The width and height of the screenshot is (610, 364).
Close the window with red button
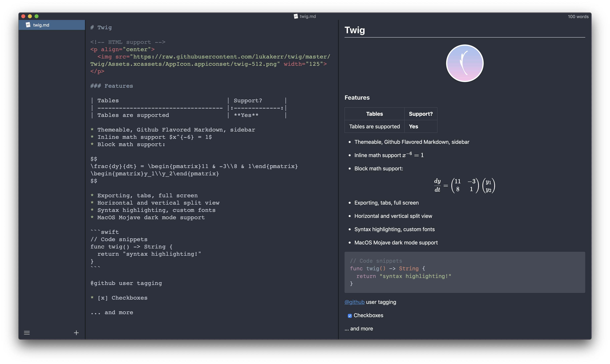tap(23, 16)
